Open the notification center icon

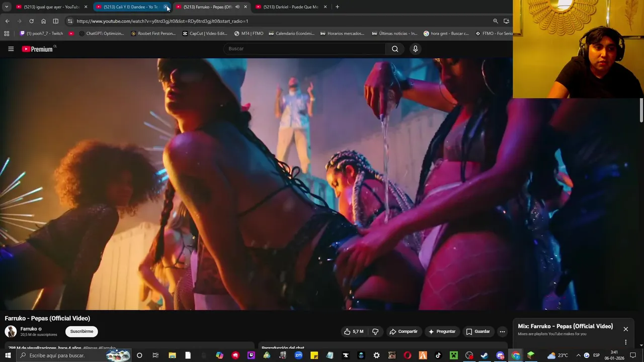point(633,355)
